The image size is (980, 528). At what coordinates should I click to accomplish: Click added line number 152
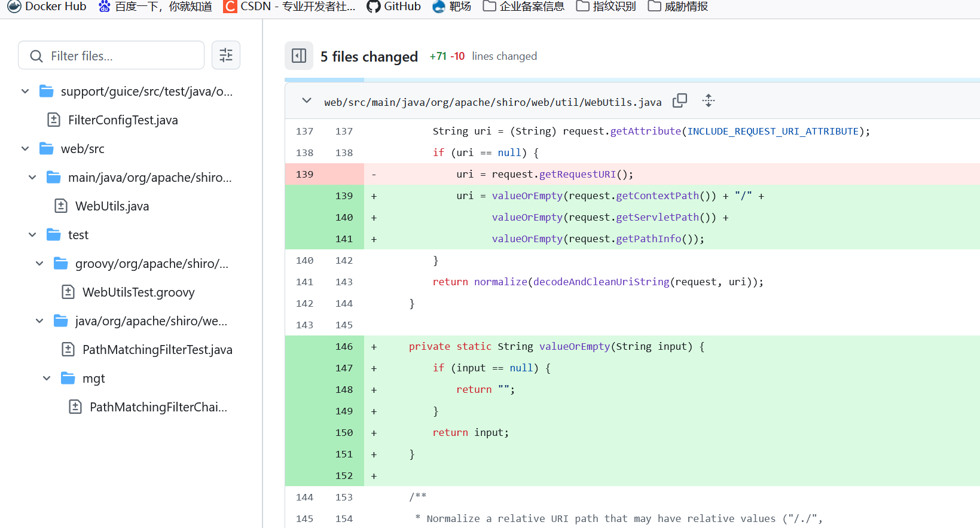pyautogui.click(x=344, y=475)
